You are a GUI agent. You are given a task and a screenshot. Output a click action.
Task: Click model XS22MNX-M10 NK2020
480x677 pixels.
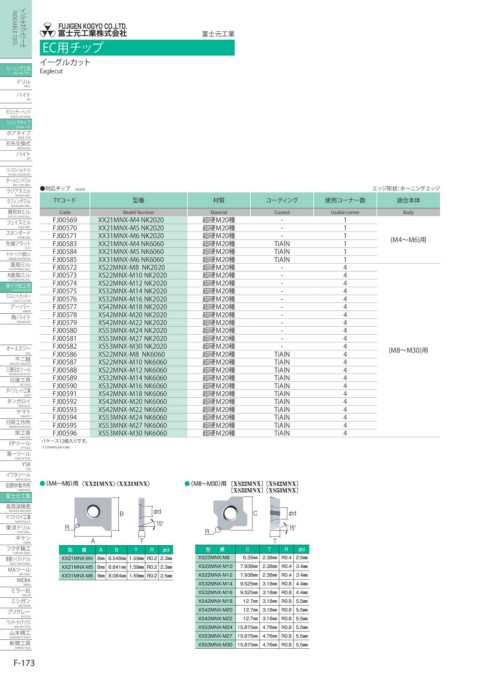[132, 275]
